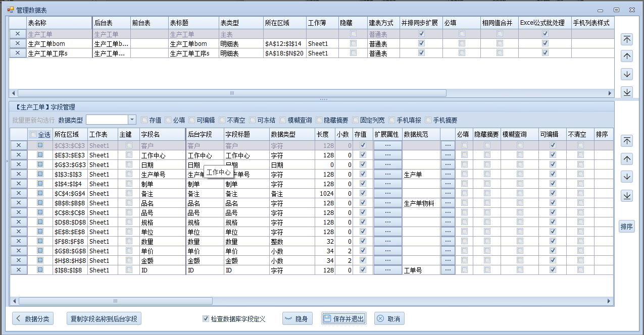
Task: Click move-down arrow beside the upper table list
Action: (627, 74)
